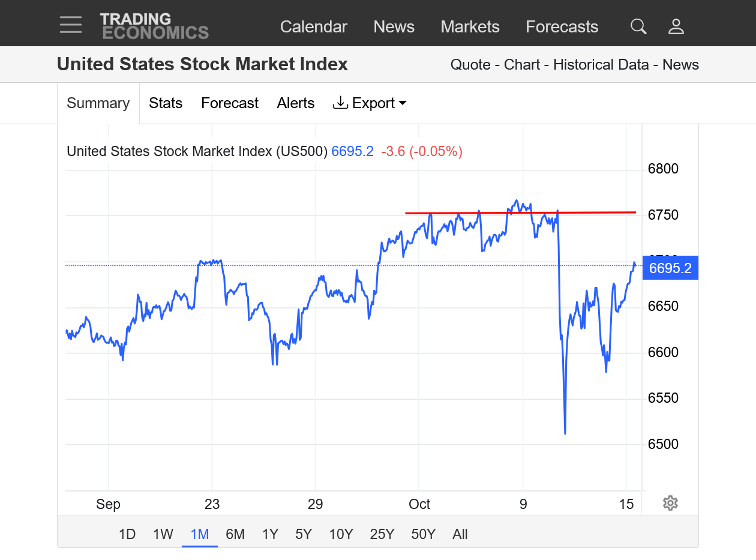Follow the Historical Data link
The height and width of the screenshot is (560, 756).
pyautogui.click(x=601, y=65)
